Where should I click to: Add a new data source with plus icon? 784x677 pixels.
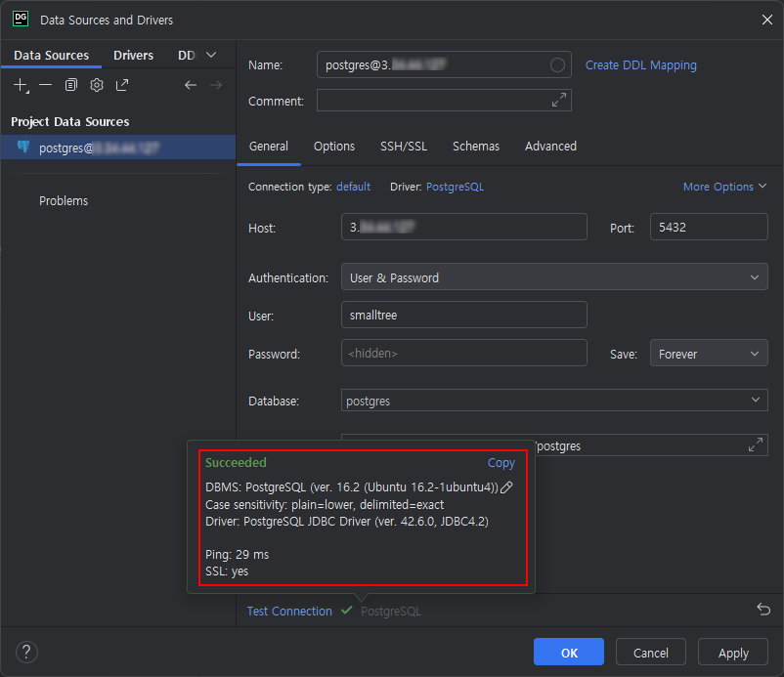[21, 85]
